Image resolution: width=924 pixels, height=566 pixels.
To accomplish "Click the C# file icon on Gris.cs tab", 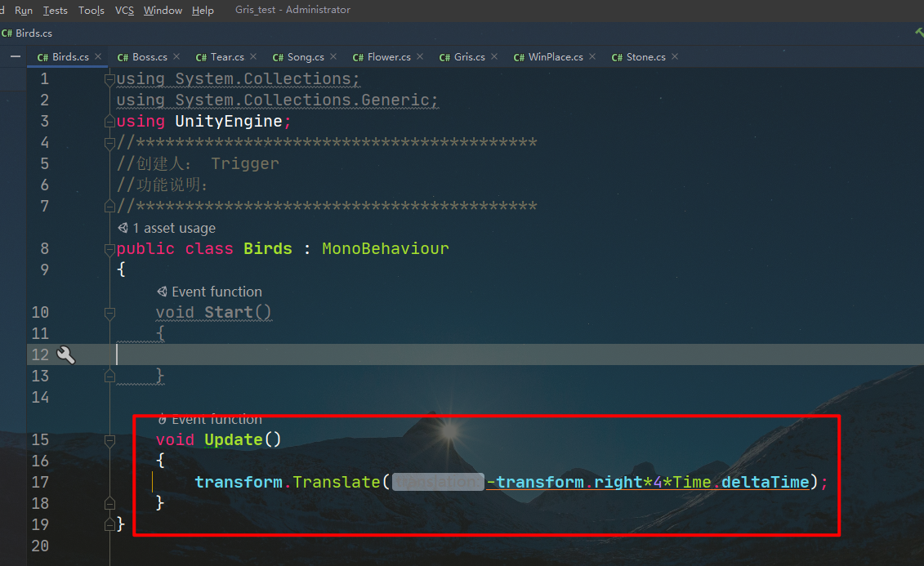I will pos(444,57).
